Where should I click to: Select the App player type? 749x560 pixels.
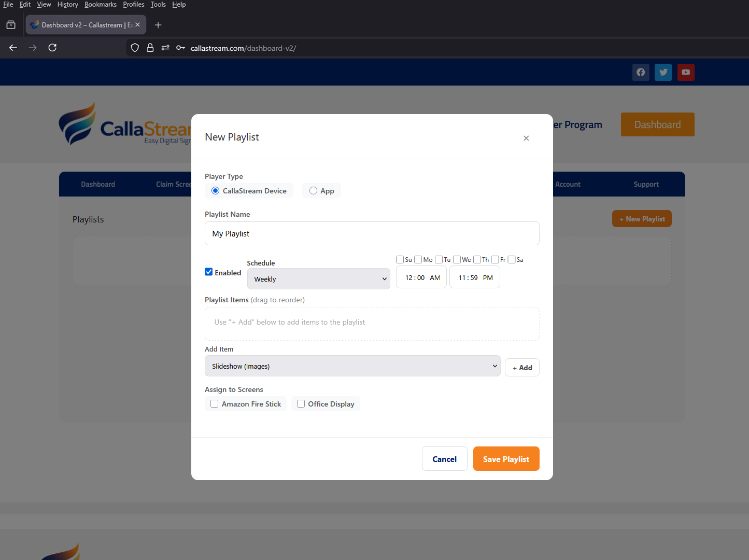(313, 190)
